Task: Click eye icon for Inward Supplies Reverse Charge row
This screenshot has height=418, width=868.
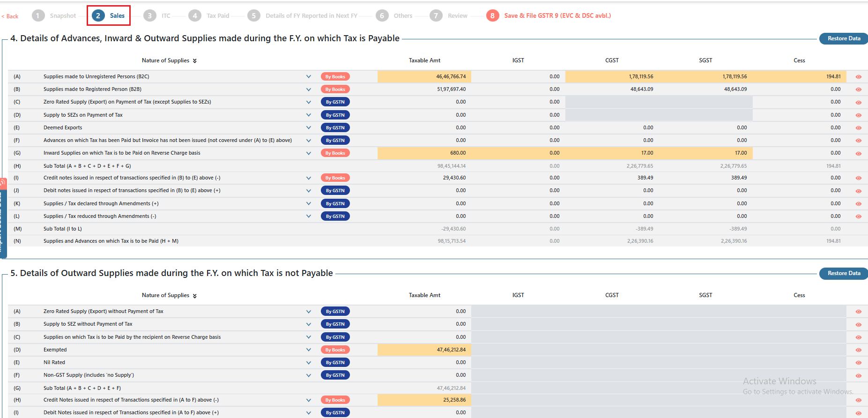Action: click(858, 154)
